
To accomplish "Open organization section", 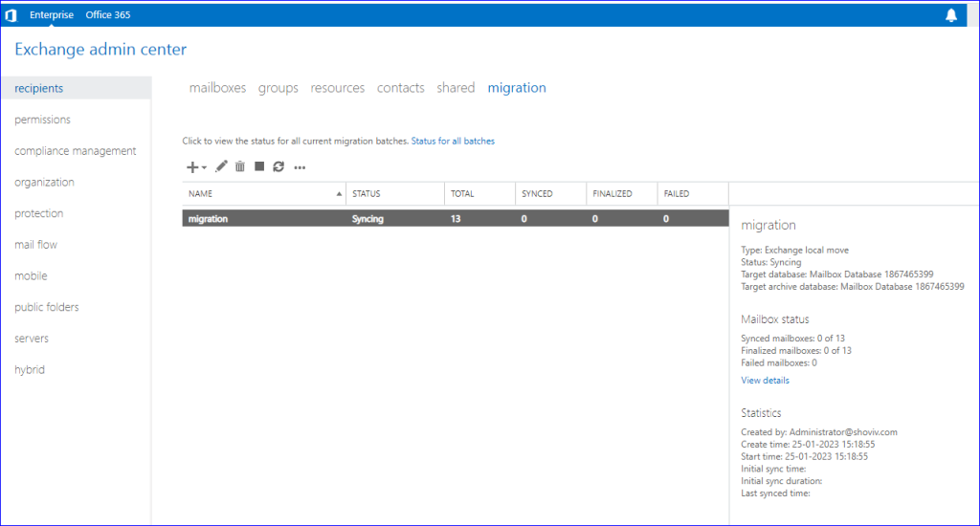I will 44,182.
